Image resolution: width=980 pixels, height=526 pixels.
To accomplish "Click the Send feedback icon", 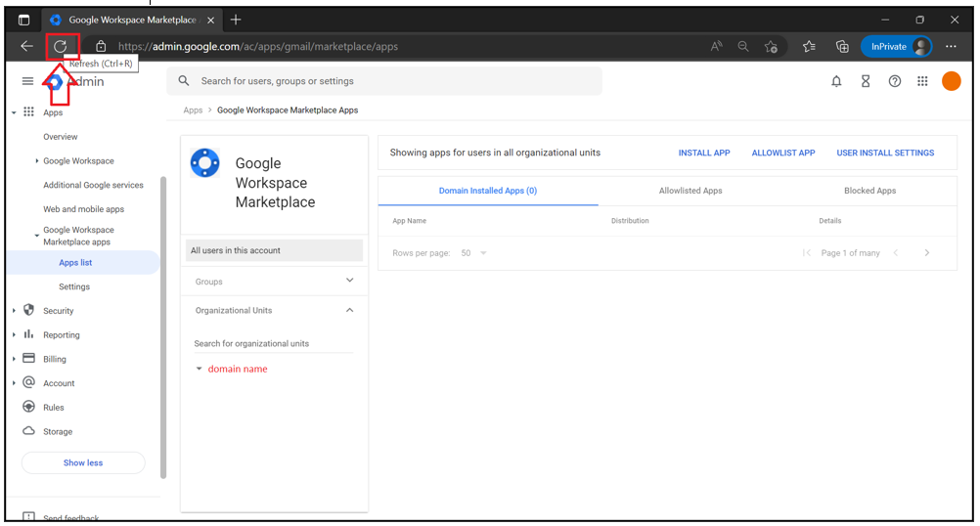I will click(x=28, y=516).
